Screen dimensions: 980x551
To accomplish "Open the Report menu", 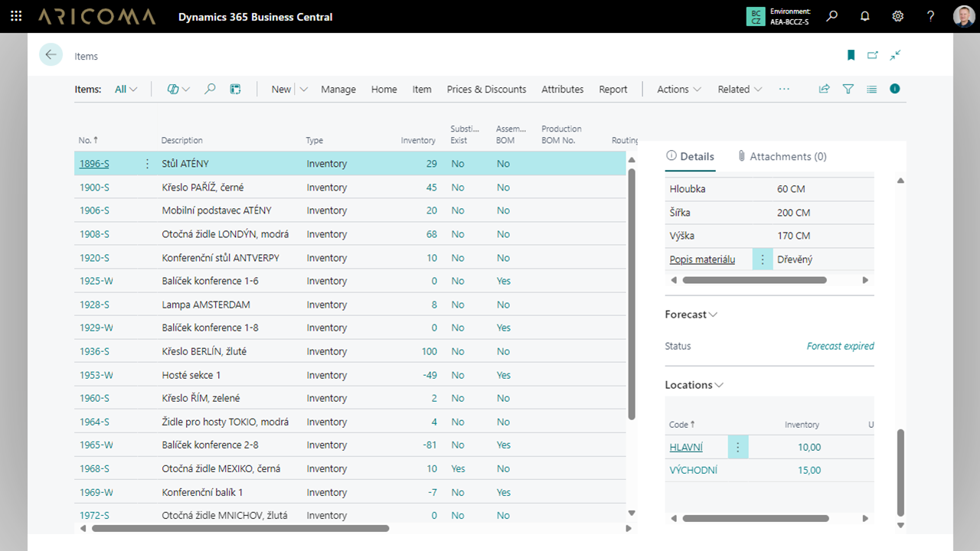I will [613, 89].
